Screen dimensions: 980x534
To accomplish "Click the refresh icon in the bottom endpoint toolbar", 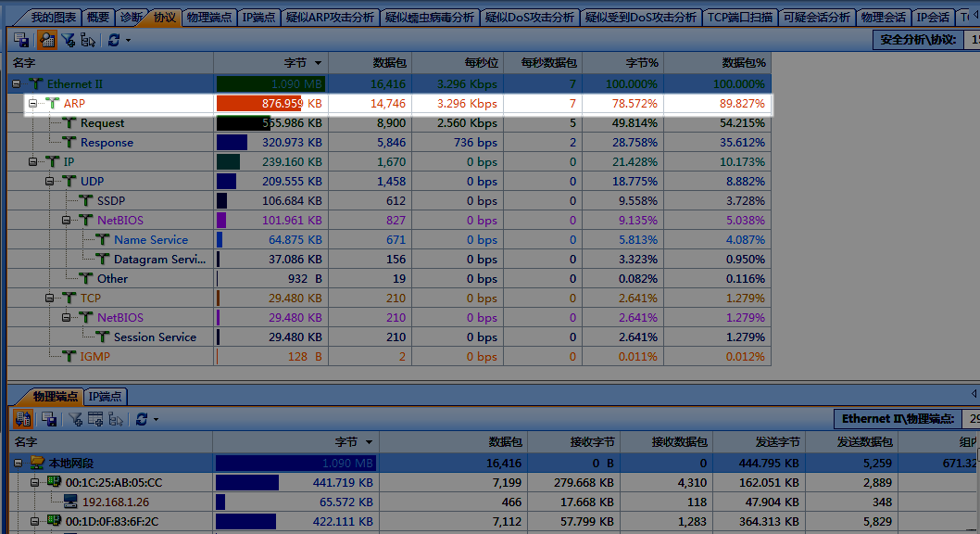I will [x=141, y=419].
